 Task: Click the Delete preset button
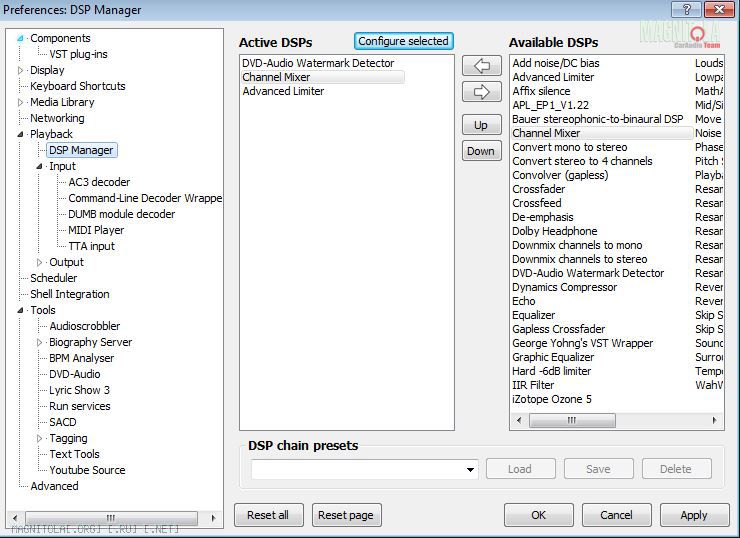point(676,469)
